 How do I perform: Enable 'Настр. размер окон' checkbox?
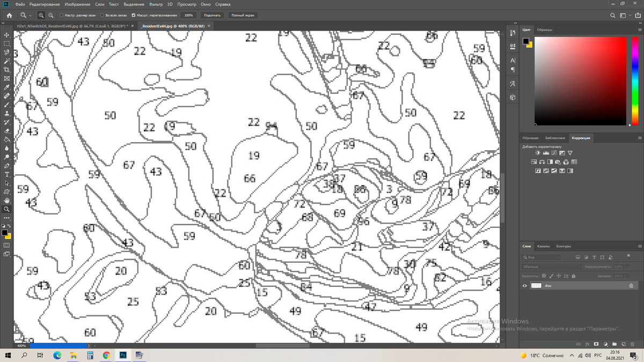click(61, 15)
